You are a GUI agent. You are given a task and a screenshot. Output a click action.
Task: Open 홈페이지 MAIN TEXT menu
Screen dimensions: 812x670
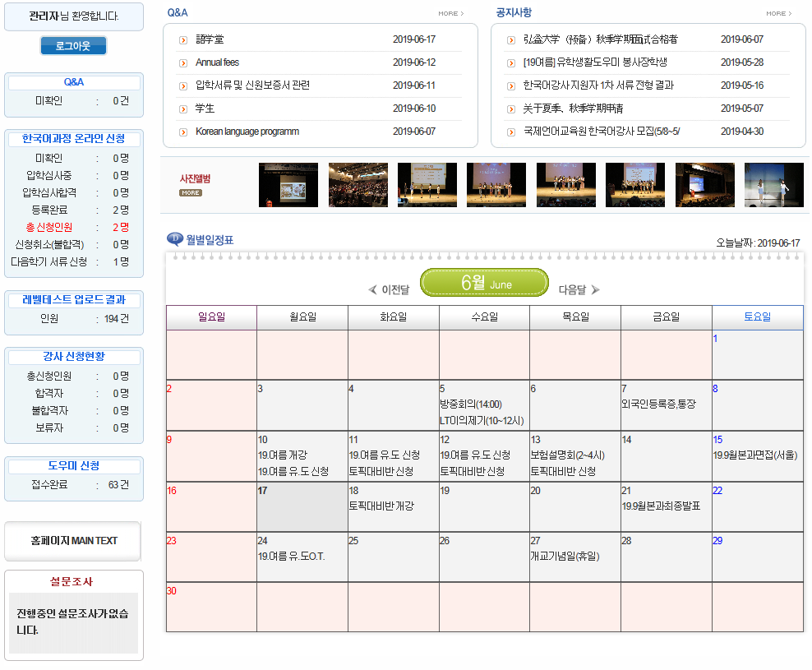coord(73,541)
